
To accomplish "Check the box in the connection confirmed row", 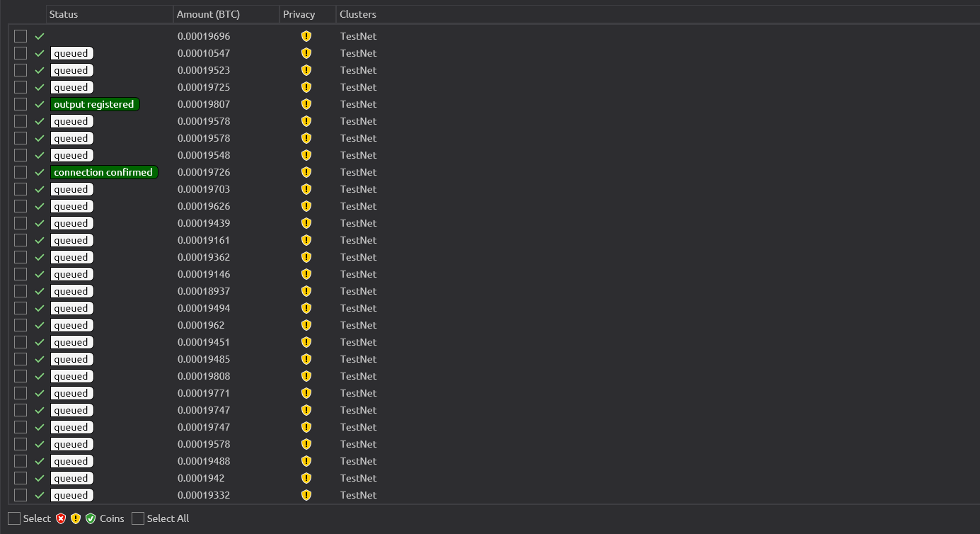I will [x=21, y=172].
